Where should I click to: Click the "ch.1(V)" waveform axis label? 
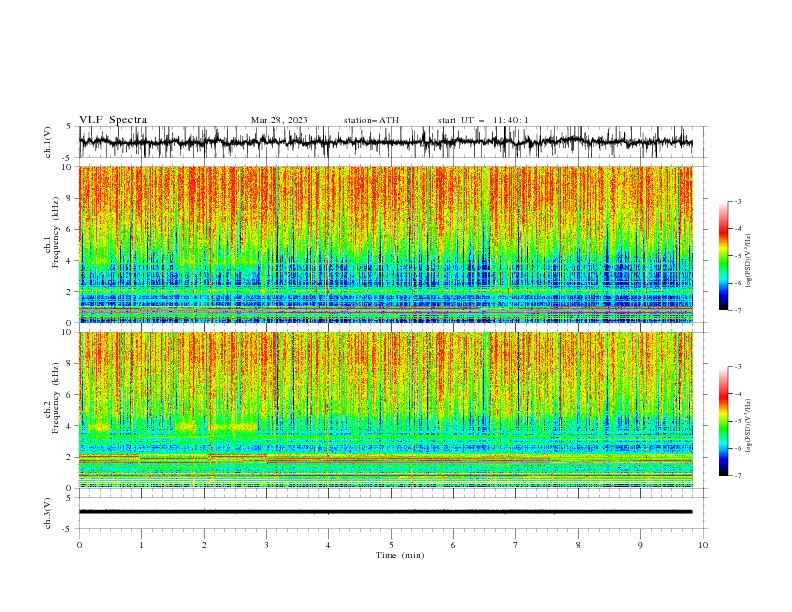point(48,142)
